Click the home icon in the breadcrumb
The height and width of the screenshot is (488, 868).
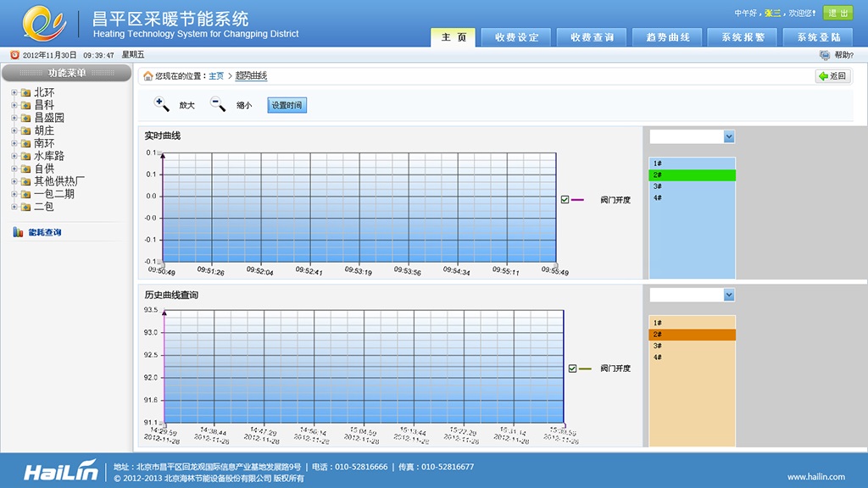point(148,76)
